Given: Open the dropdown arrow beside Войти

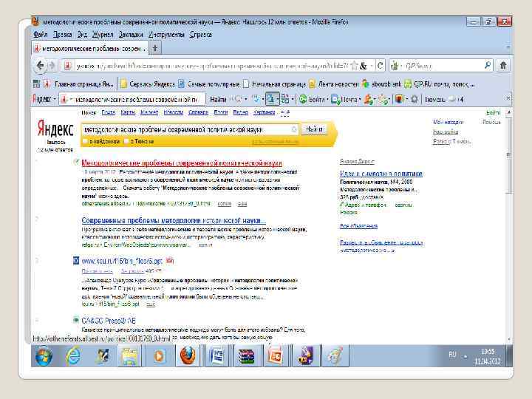Looking at the screenshot, I should (327, 100).
